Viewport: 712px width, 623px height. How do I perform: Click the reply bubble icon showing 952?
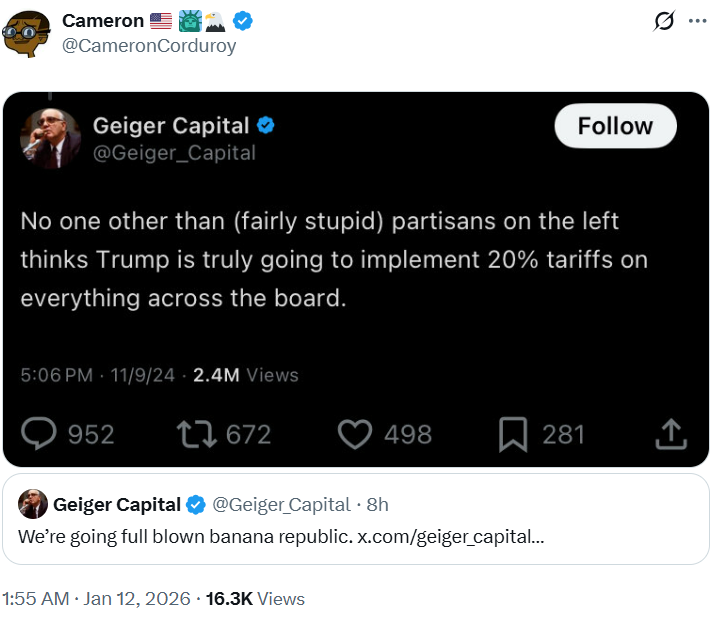click(40, 434)
